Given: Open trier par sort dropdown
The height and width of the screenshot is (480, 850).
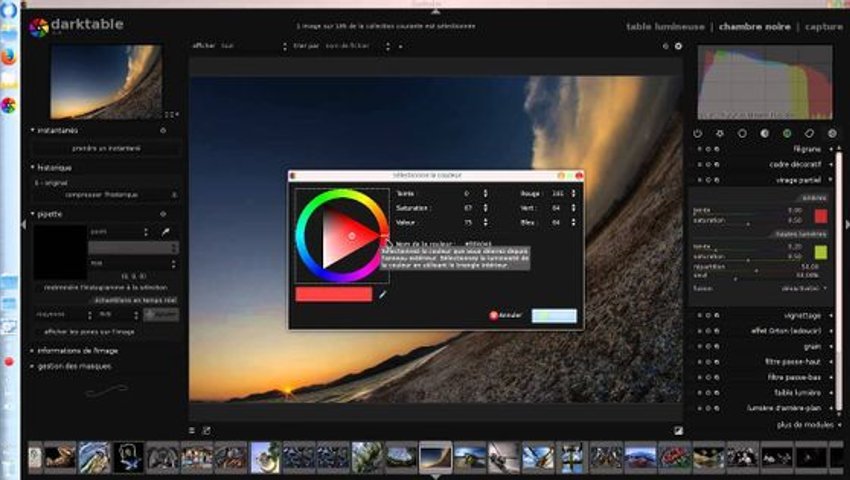Looking at the screenshot, I should pos(357,47).
